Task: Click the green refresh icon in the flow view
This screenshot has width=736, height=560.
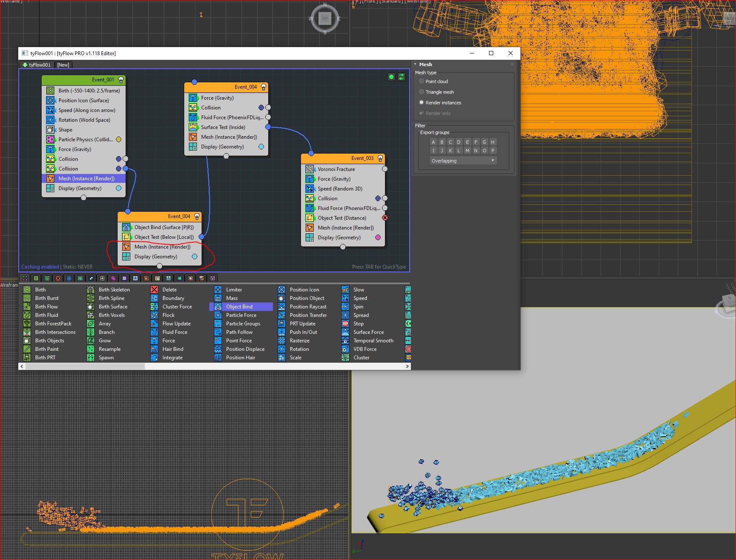Action: tap(401, 77)
